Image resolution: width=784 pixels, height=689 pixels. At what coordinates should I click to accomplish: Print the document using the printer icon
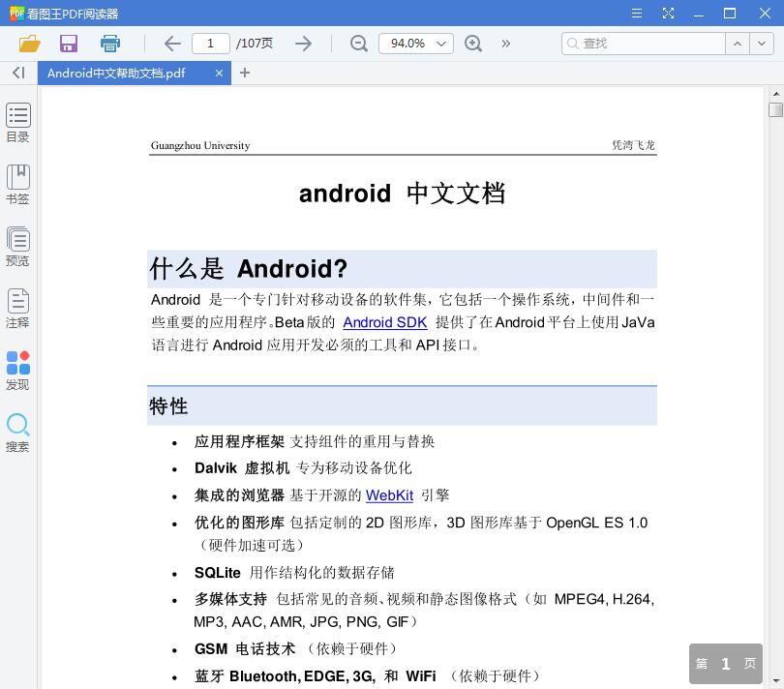(109, 44)
